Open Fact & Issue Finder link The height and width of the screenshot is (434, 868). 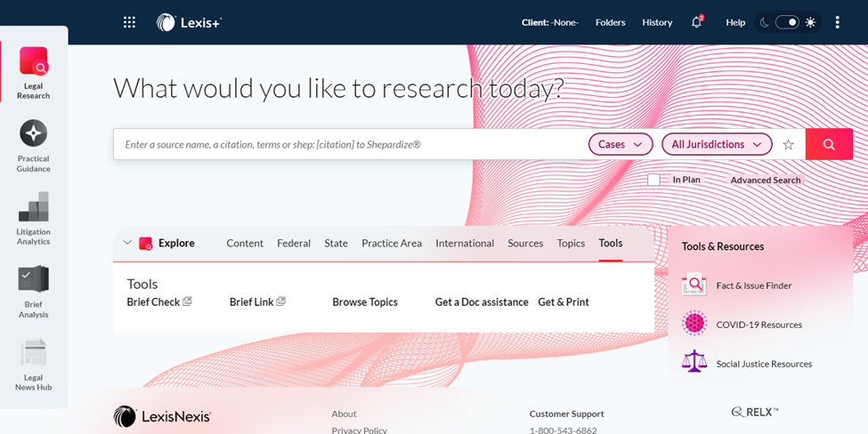754,285
